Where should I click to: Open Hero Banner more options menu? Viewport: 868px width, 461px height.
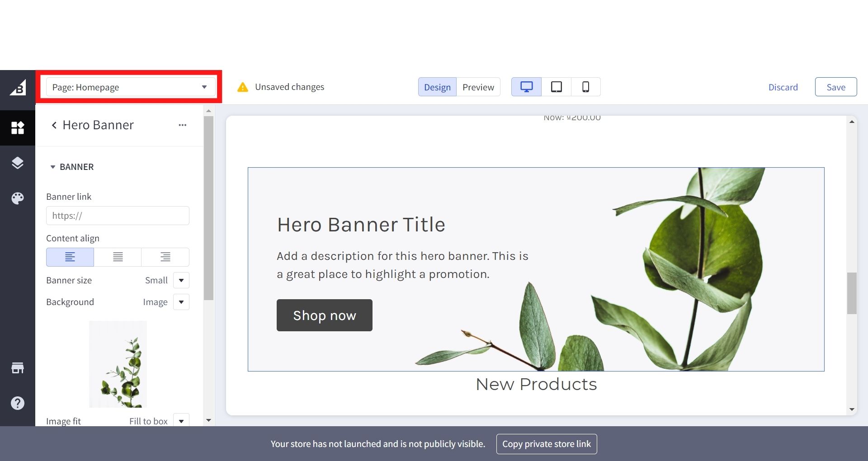coord(182,125)
